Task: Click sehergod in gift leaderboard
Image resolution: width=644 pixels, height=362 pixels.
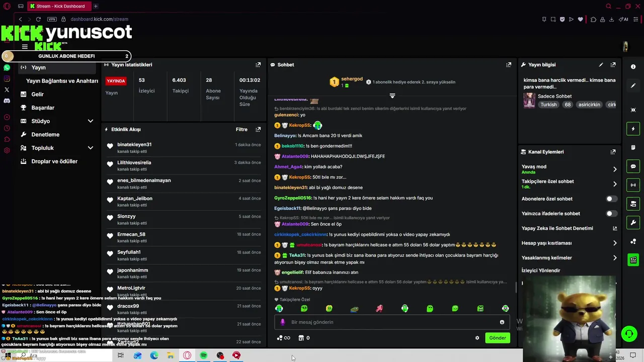Action: (352, 79)
